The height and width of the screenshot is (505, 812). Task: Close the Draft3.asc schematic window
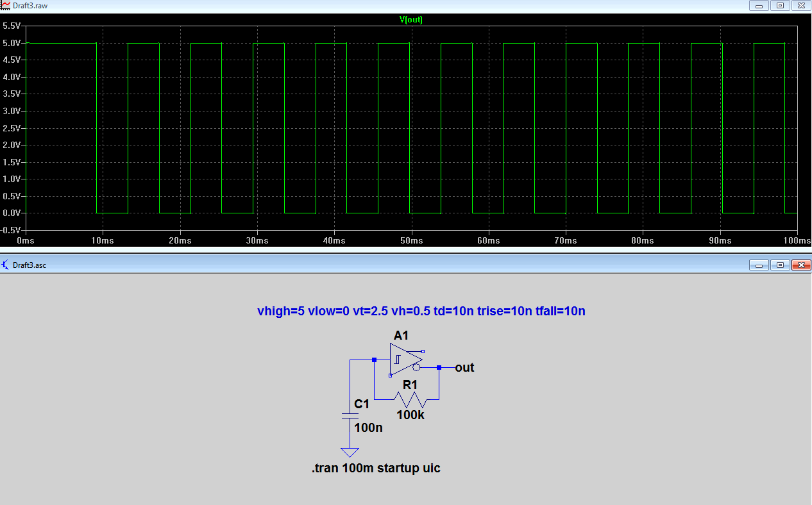pyautogui.click(x=801, y=265)
